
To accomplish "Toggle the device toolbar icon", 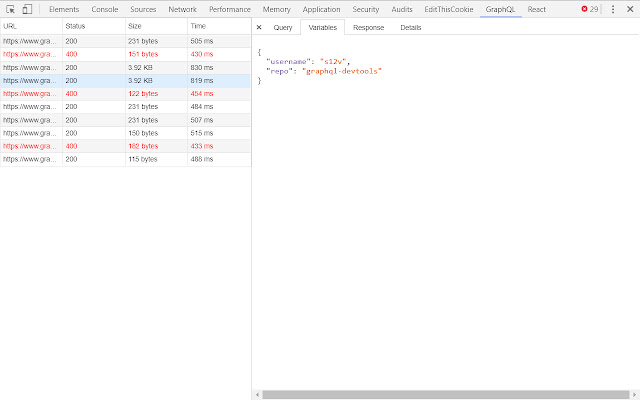I will [27, 9].
